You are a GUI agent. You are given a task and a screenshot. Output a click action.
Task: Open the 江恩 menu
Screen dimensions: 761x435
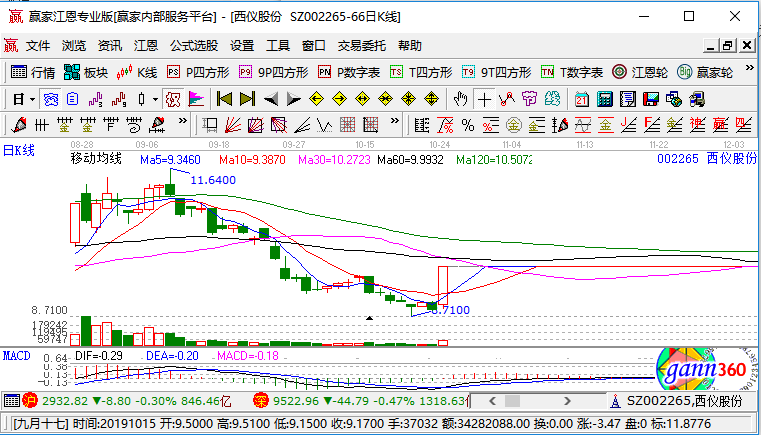click(x=146, y=46)
